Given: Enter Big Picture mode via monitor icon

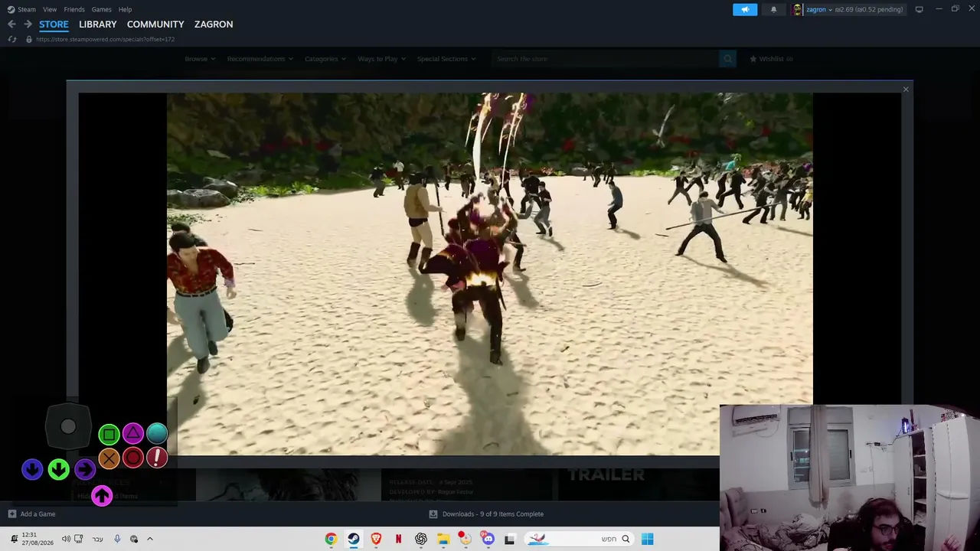Looking at the screenshot, I should tap(919, 9).
